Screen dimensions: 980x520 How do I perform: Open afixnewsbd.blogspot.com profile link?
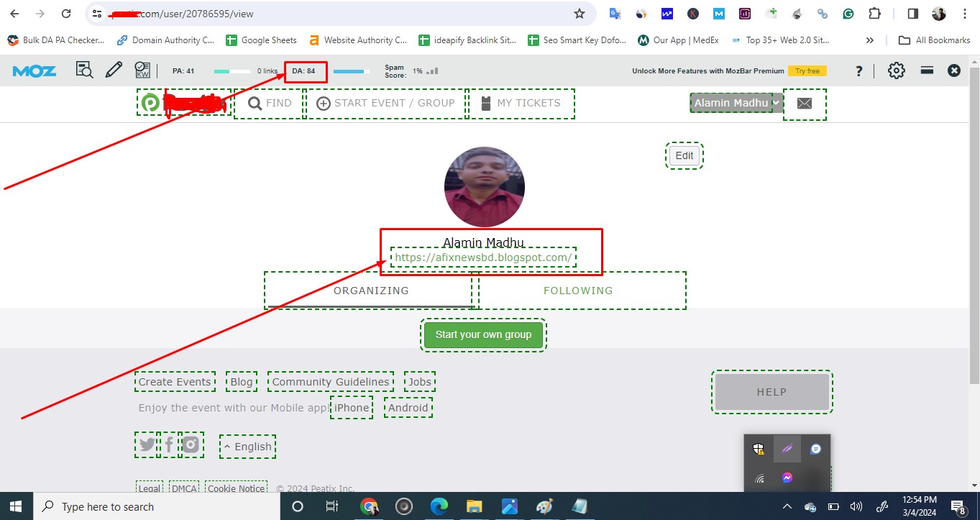tap(483, 257)
